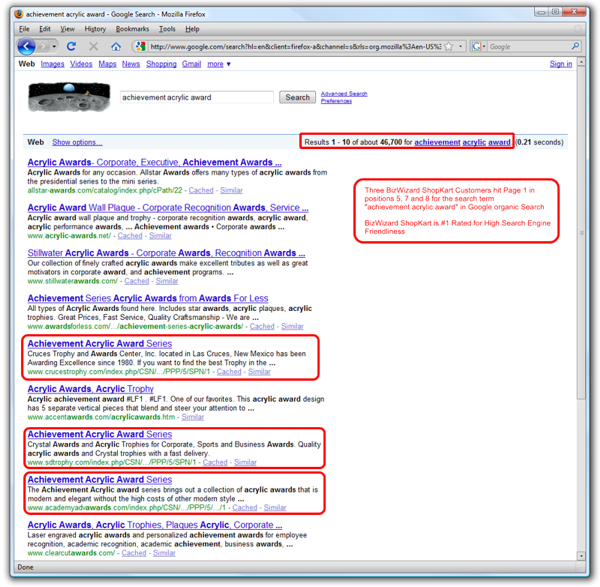
Task: Open Advanced Search link
Action: [344, 94]
